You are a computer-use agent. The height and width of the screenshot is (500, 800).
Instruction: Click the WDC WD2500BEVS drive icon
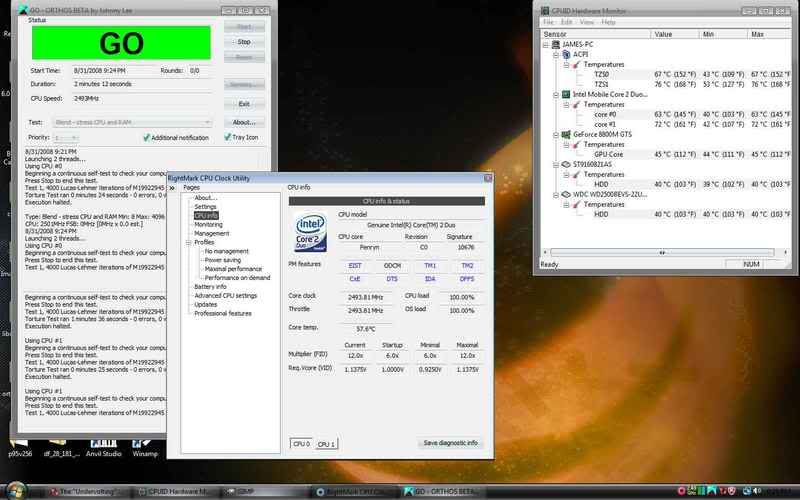[566, 193]
